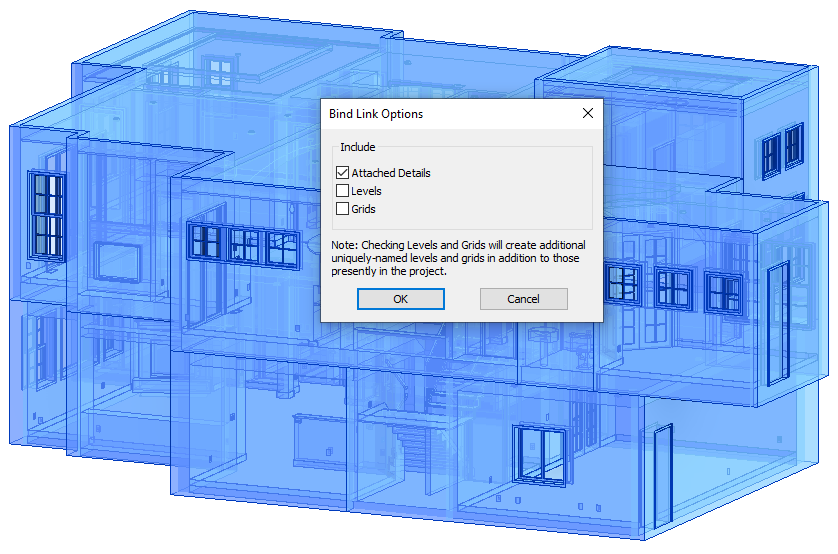Click the 'Levels' label text
This screenshot has height=554, width=838.
pyautogui.click(x=366, y=191)
